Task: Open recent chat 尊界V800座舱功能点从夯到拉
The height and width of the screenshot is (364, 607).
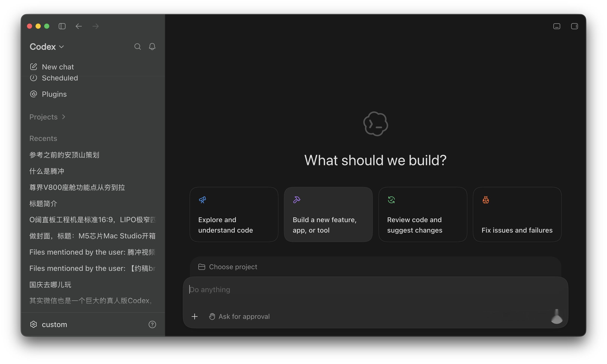Action: coord(93,187)
